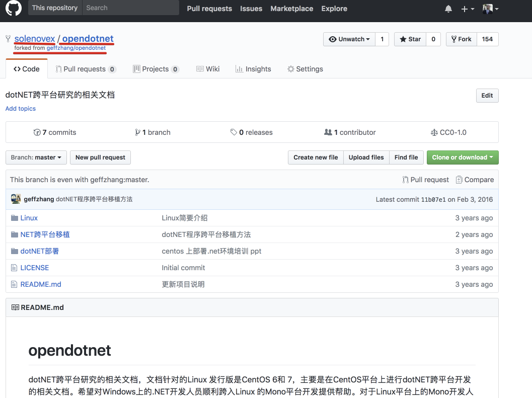Screen dimensions: 532x398
Task: Open the opendotnet repository link
Action: pos(88,39)
